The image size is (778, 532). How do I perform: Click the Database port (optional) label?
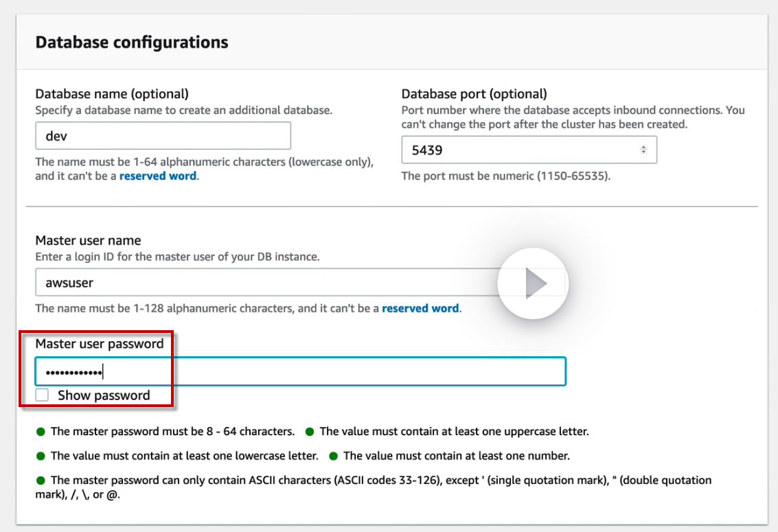click(474, 93)
